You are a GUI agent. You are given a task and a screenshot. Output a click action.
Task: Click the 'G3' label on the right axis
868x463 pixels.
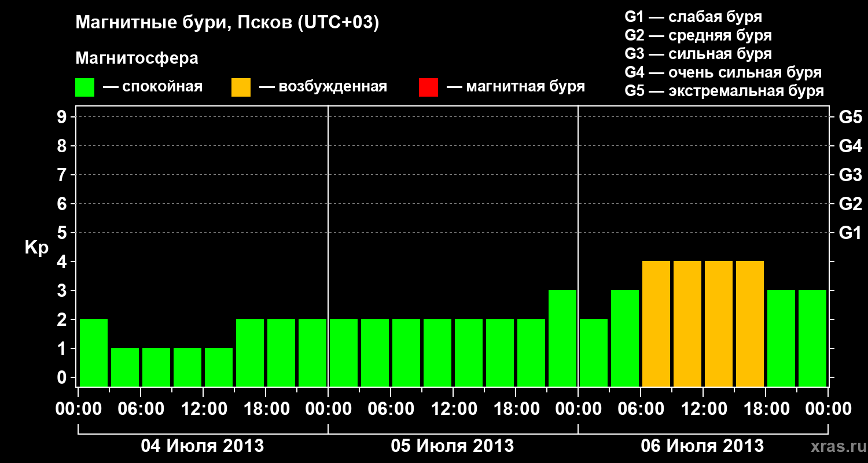[x=850, y=175]
